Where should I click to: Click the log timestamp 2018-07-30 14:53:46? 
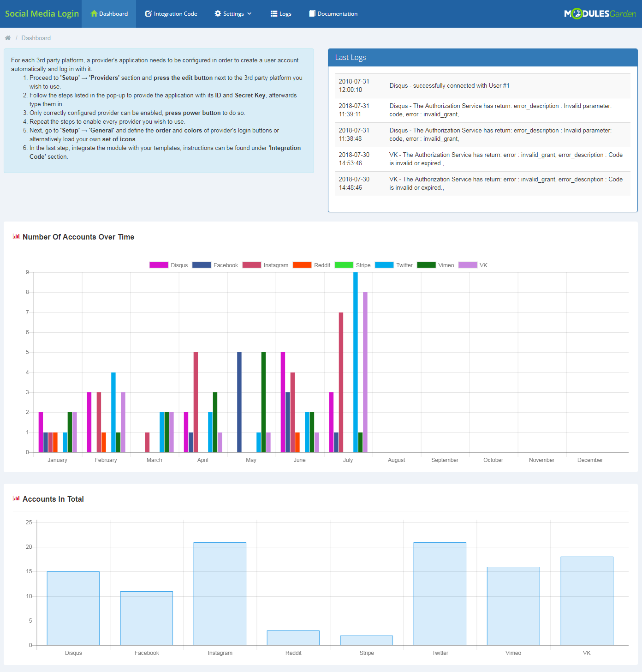pyautogui.click(x=354, y=159)
